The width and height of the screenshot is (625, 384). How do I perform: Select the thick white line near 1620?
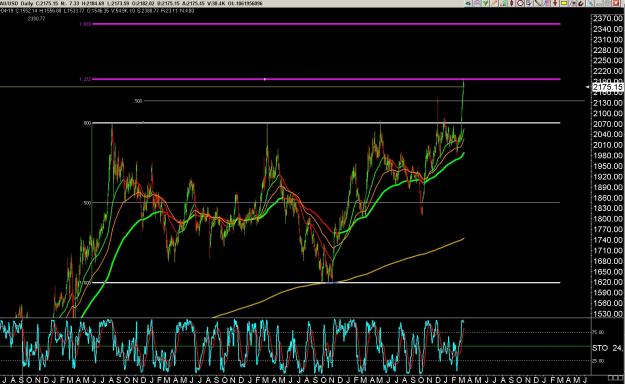(x=326, y=283)
